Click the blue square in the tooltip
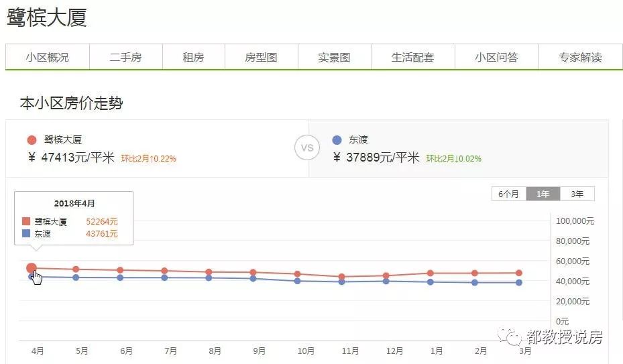Screen dimensions: 623x364 pyautogui.click(x=26, y=233)
